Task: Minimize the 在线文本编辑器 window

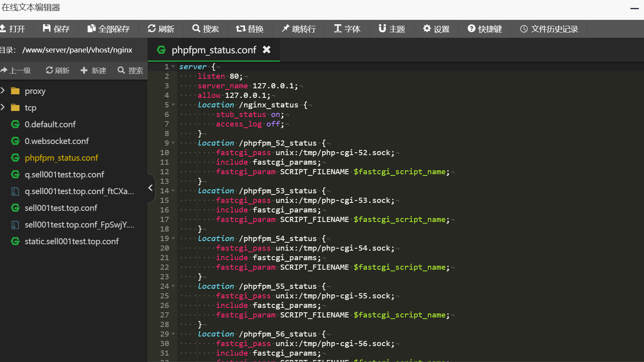Action: (x=634, y=8)
